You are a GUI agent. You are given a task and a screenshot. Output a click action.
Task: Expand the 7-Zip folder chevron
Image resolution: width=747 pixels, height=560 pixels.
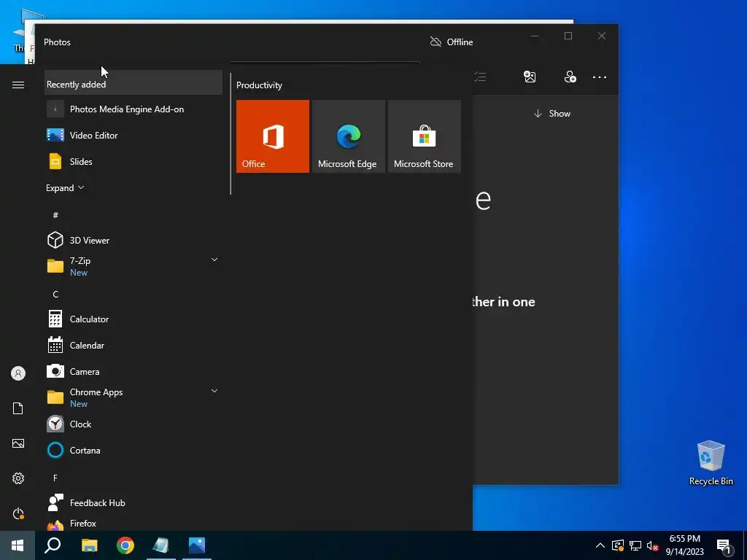[214, 260]
